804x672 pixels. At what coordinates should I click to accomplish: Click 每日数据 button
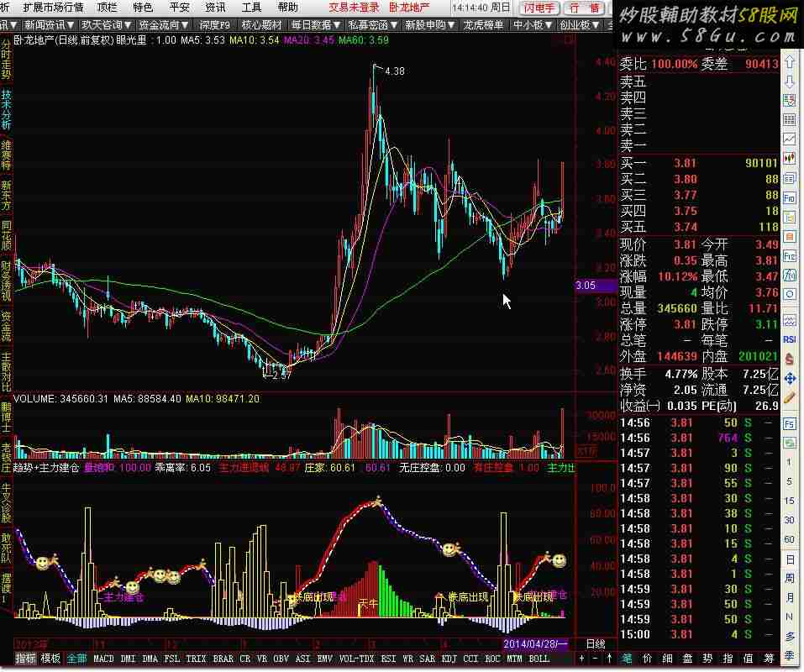[315, 24]
